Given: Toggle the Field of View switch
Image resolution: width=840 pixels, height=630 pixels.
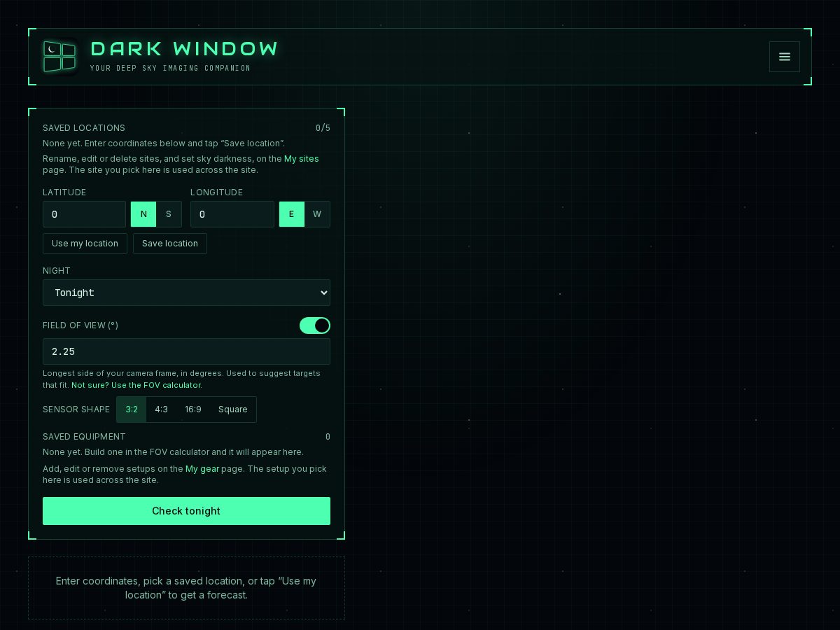Looking at the screenshot, I should tap(315, 325).
